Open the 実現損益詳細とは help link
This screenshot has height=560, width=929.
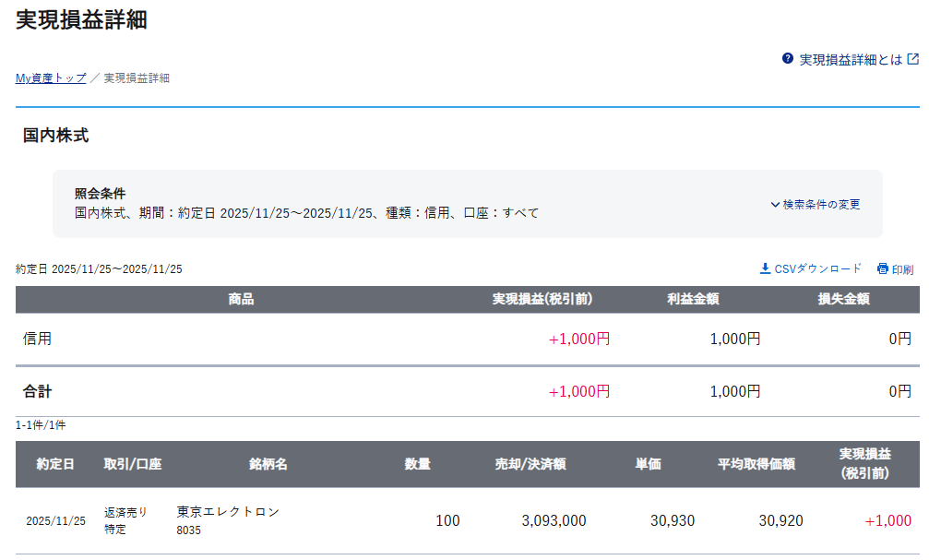(x=851, y=60)
